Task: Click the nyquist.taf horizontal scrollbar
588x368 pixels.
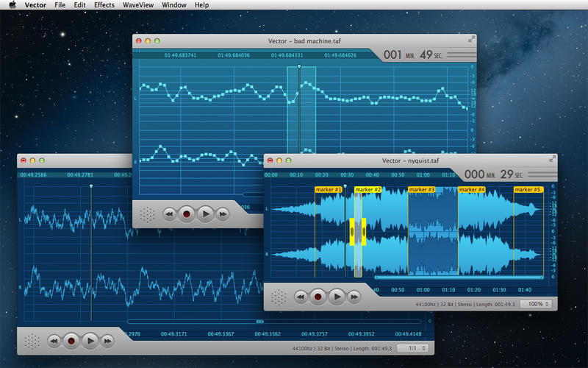Action: tap(459, 277)
